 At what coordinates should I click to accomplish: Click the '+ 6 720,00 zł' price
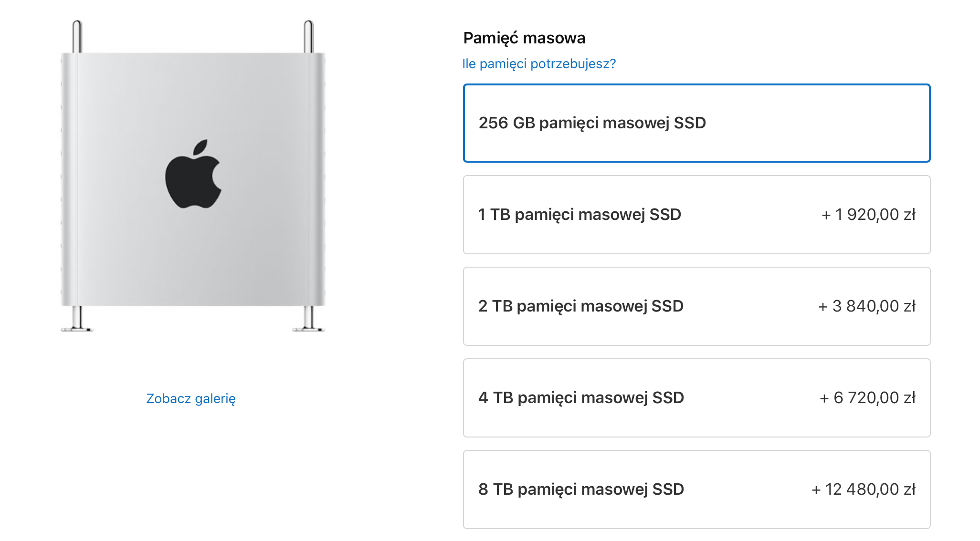click(x=867, y=398)
